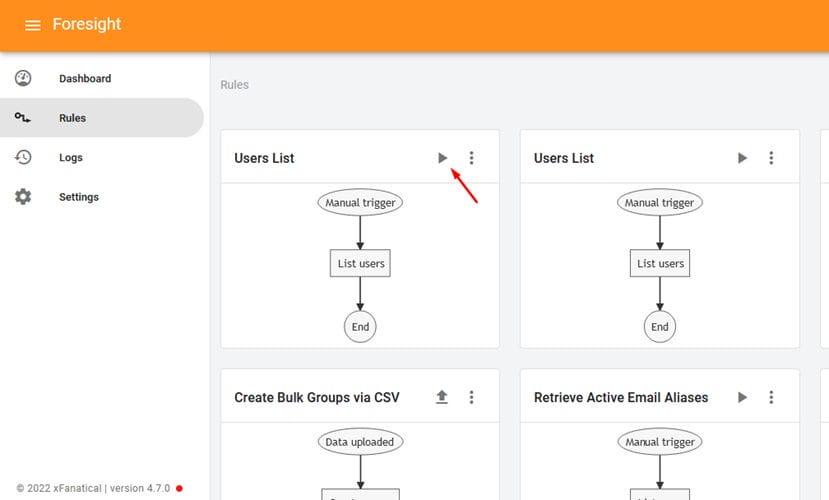829x500 pixels.
Task: Select Manual trigger node in Retrieve Active Email Aliases
Action: pos(660,442)
